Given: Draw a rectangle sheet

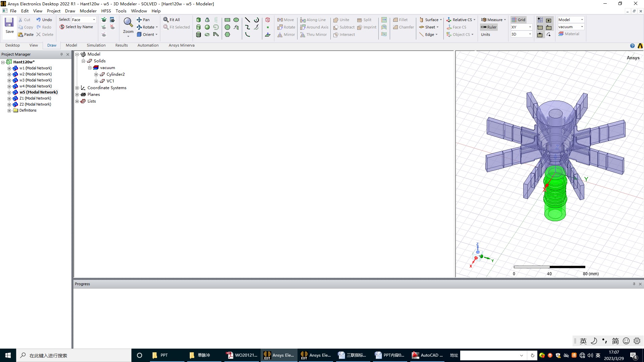Looking at the screenshot, I should pos(227,20).
